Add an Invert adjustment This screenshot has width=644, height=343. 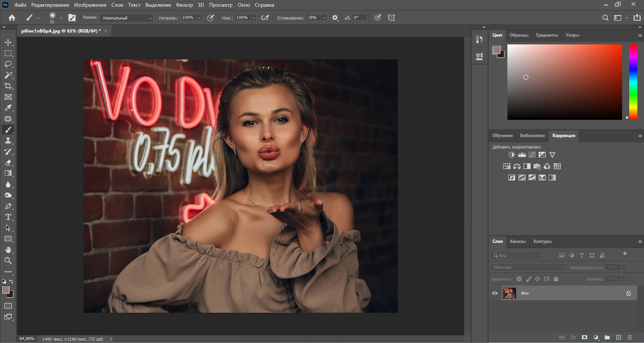point(512,177)
